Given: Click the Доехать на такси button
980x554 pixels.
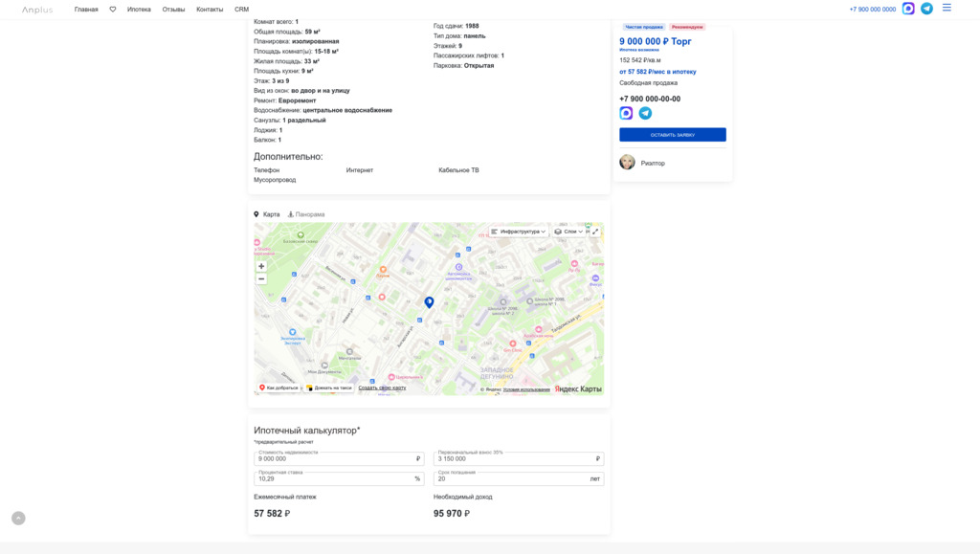Looking at the screenshot, I should 329,388.
